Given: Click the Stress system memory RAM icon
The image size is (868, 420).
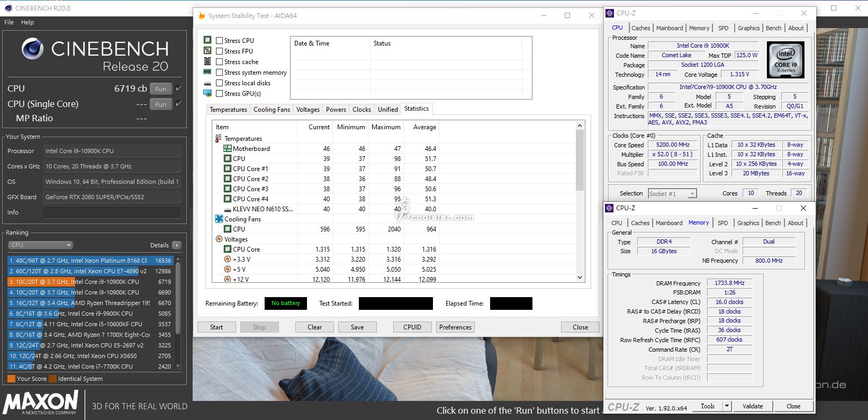Looking at the screenshot, I should pyautogui.click(x=207, y=72).
